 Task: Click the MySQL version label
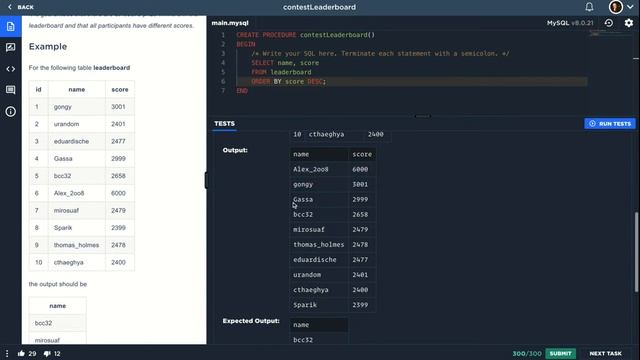570,23
